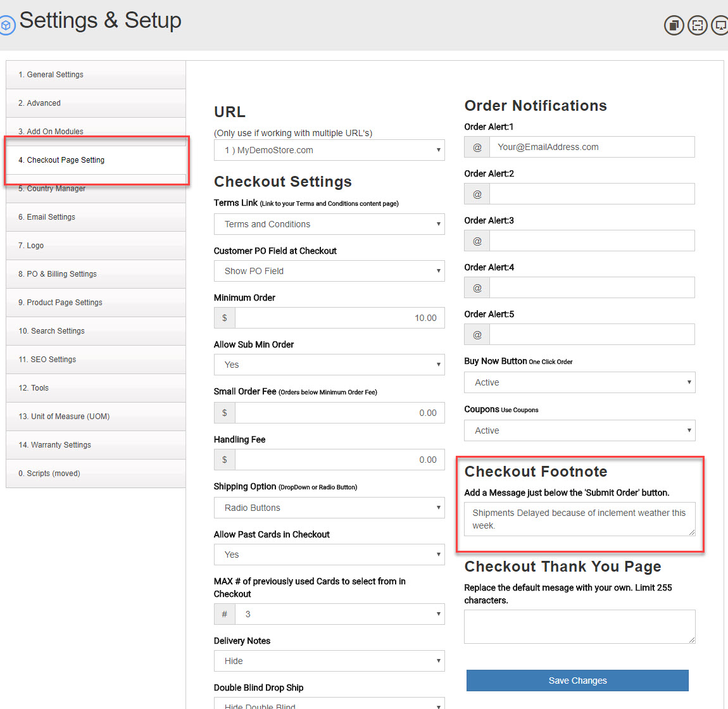
Task: Open the MyDemoStore.com URL dropdown
Action: click(x=329, y=150)
